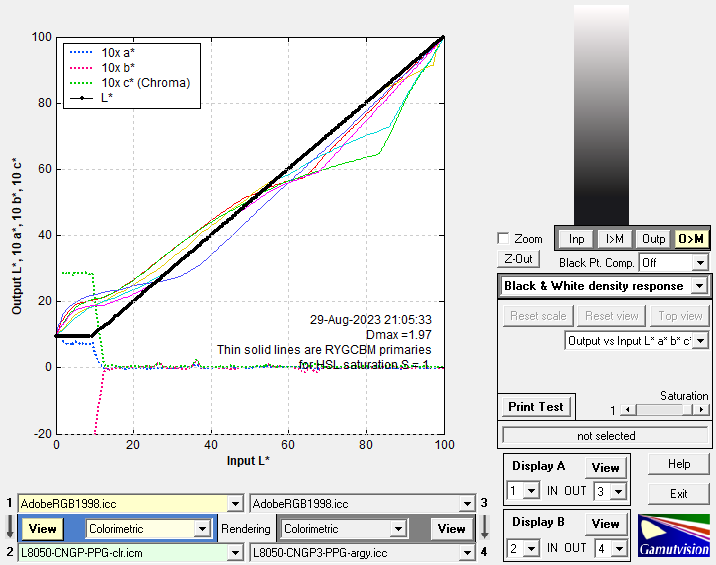
Task: Click the Gamutvision logo
Action: point(675,535)
